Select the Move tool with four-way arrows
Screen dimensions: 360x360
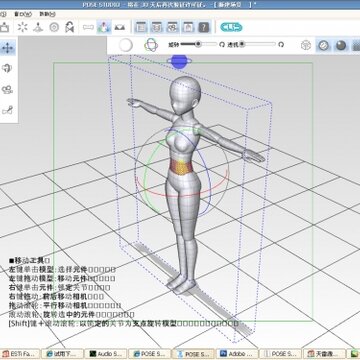(7, 48)
